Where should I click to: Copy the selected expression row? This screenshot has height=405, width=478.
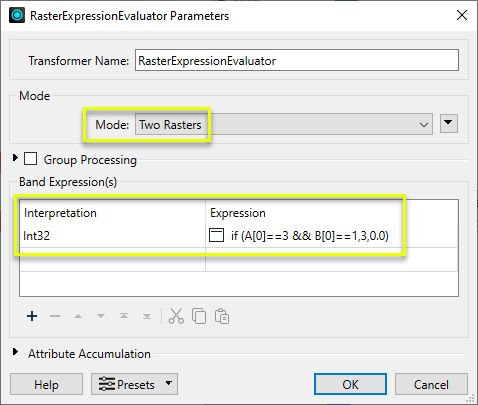199,316
